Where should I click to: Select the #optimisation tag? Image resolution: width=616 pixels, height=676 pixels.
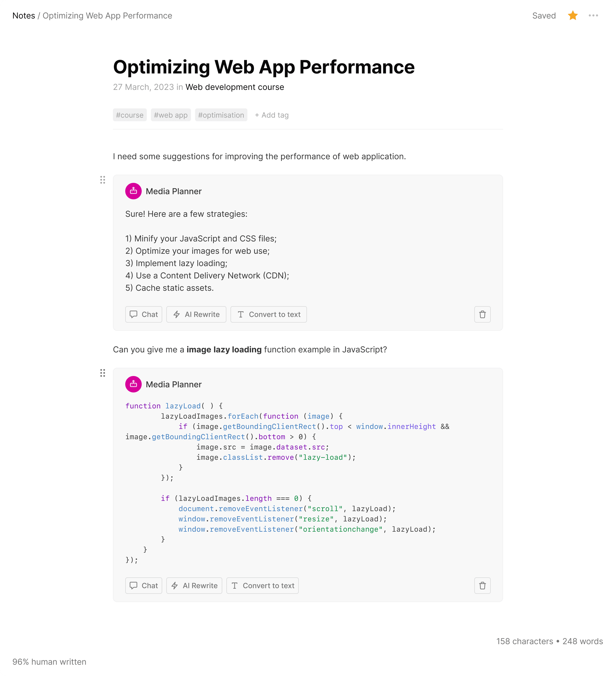(221, 115)
